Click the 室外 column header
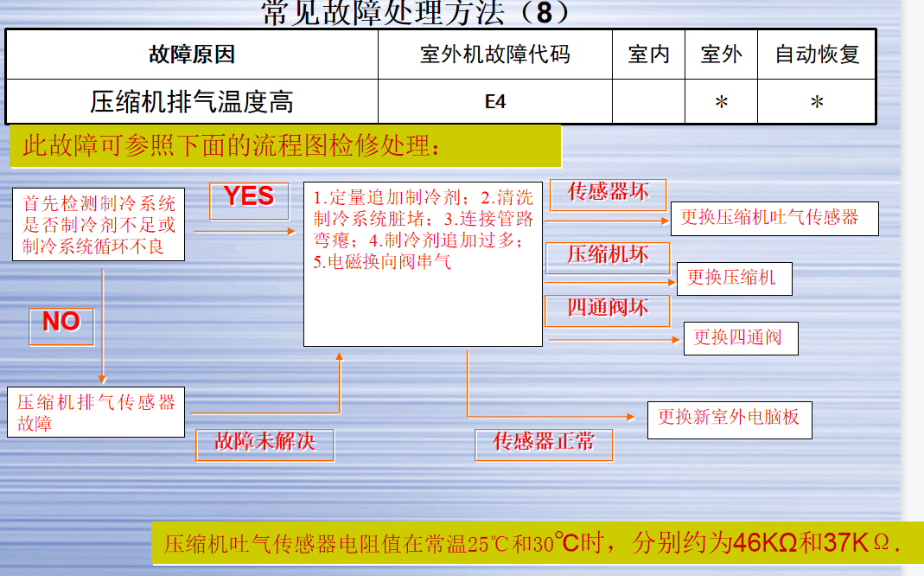The height and width of the screenshot is (576, 924). 721,54
